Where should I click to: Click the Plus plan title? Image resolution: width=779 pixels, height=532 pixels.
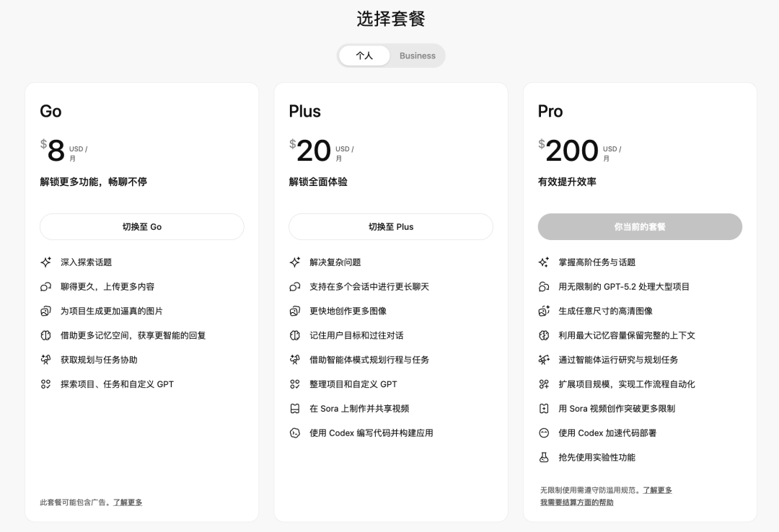coord(305,111)
